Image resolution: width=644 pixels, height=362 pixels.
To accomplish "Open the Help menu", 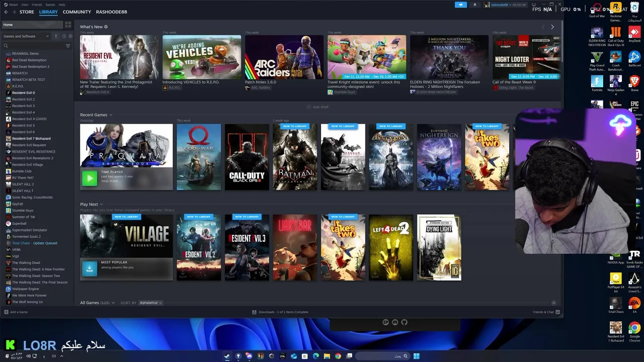I will [x=62, y=5].
